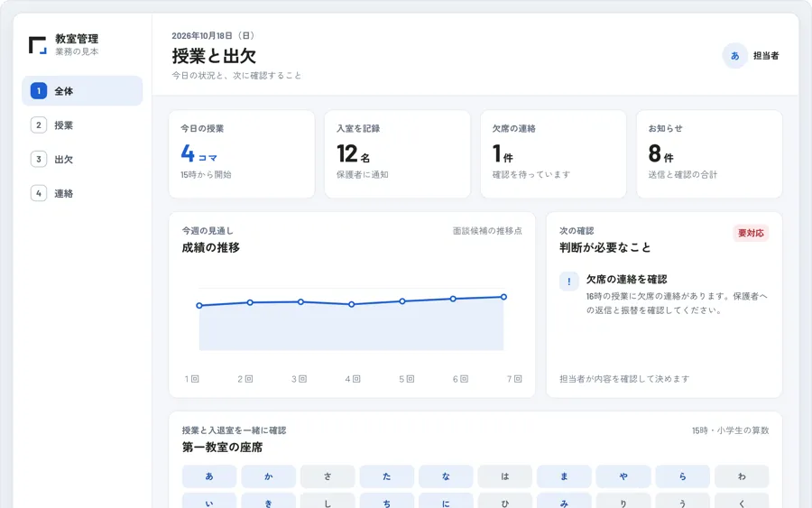Screen dimensions: 812x508
Task: Click the 要対応 red badge
Action: pyautogui.click(x=751, y=233)
